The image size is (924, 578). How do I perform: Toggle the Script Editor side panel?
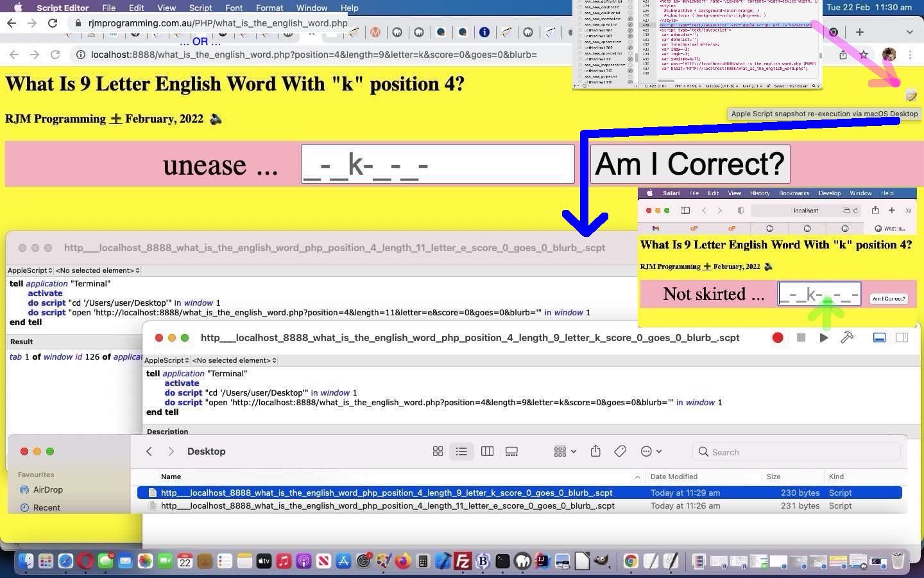902,338
